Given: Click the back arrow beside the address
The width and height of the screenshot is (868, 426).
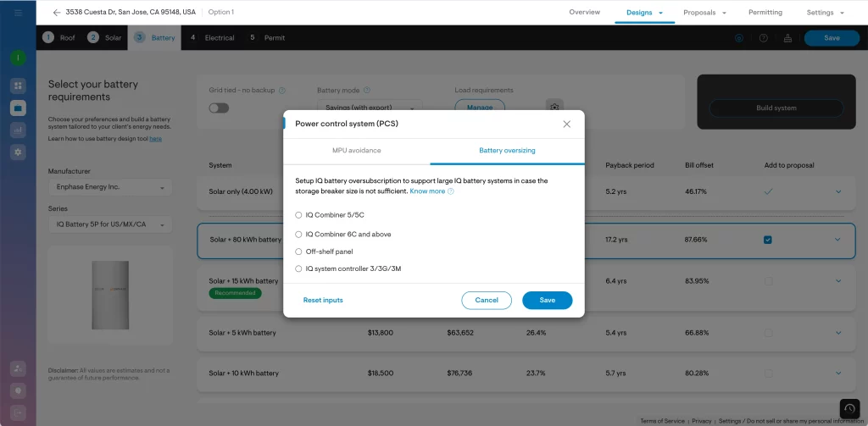Looking at the screenshot, I should point(57,13).
